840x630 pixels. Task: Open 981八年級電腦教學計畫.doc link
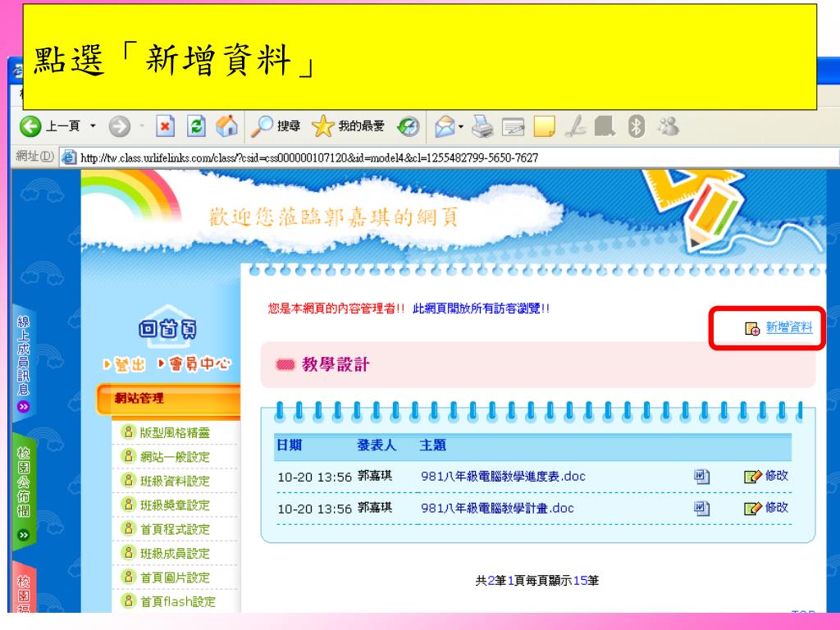(x=497, y=508)
